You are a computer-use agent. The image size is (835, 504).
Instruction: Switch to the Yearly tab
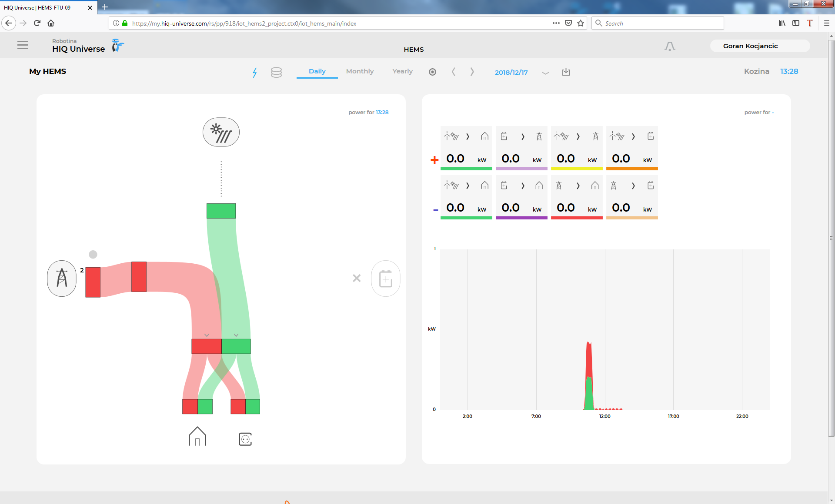(402, 71)
